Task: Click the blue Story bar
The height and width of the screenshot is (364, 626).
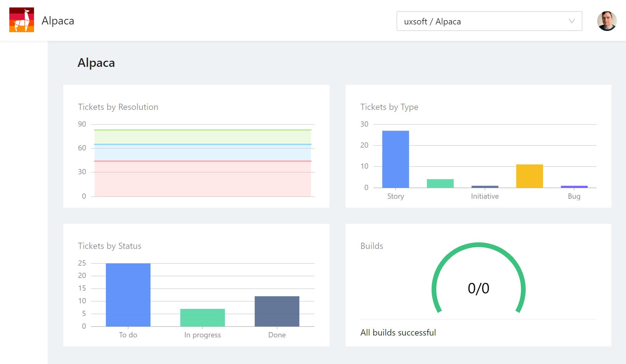Action: tap(395, 159)
